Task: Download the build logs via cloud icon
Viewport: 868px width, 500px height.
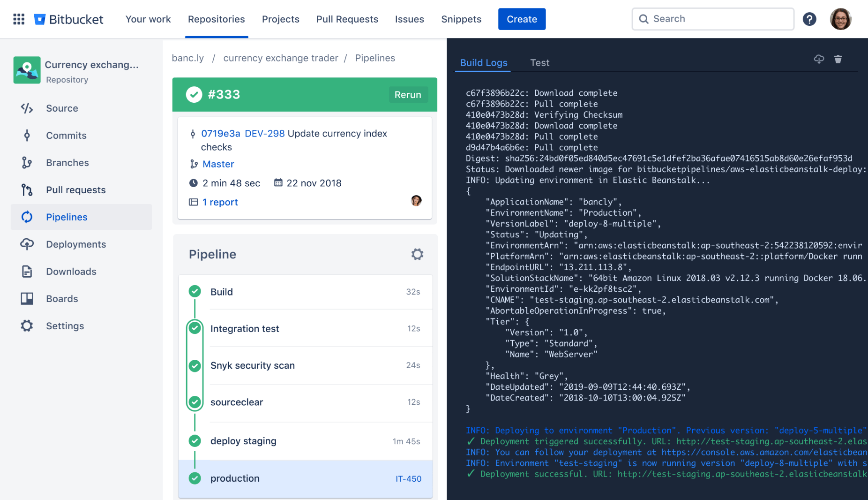Action: coord(819,59)
